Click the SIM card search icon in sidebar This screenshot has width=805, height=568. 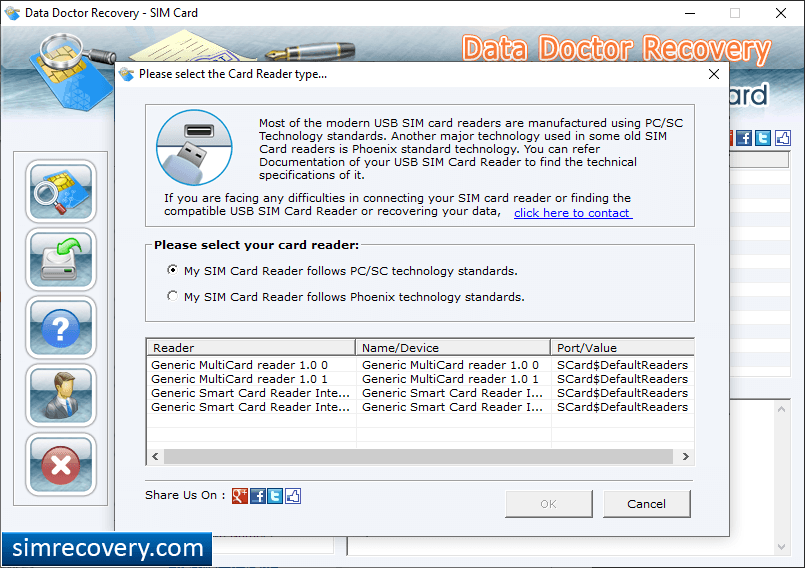(61, 191)
